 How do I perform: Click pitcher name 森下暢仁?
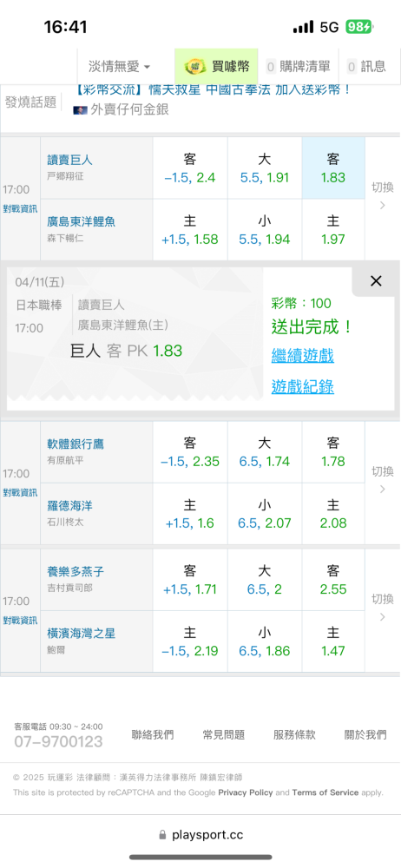pos(66,238)
